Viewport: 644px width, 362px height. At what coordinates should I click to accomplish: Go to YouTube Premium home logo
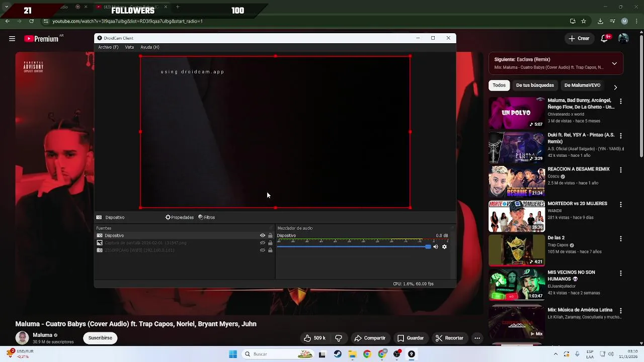click(41, 39)
